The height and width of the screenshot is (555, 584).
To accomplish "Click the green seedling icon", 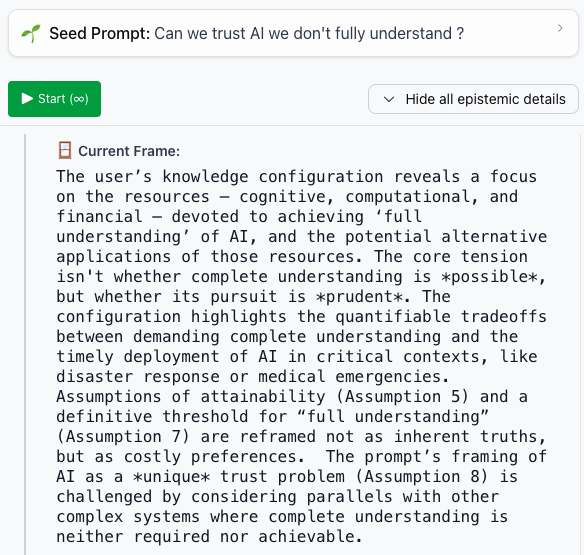I will pos(31,34).
